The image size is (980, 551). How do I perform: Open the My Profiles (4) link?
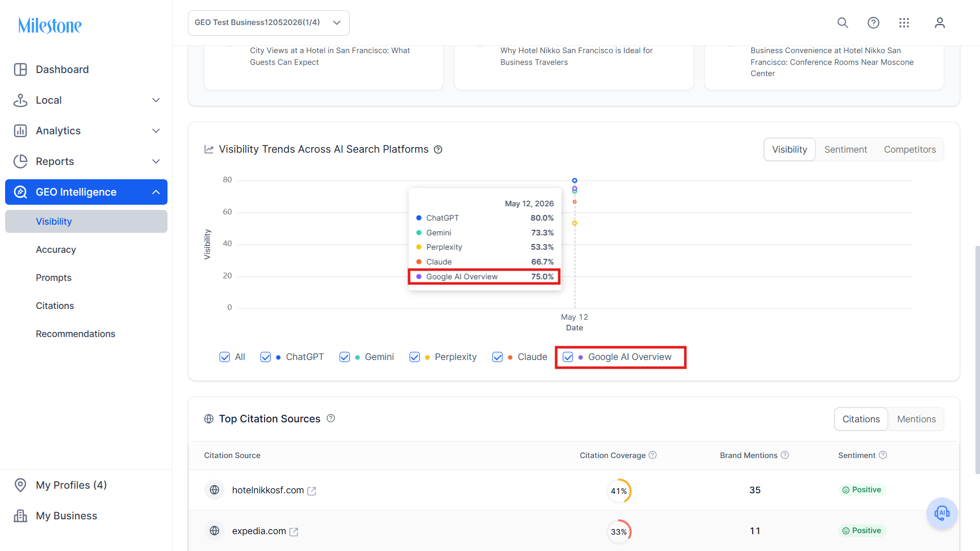(71, 485)
